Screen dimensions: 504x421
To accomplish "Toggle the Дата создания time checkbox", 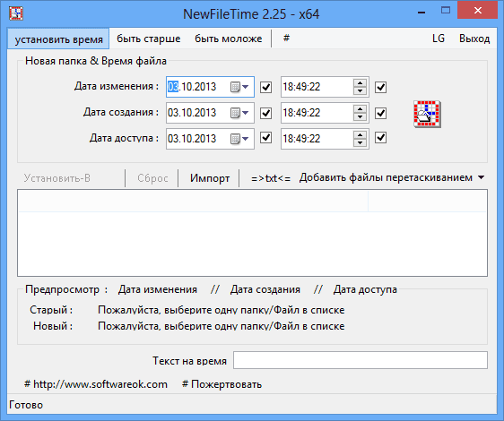I will point(380,113).
